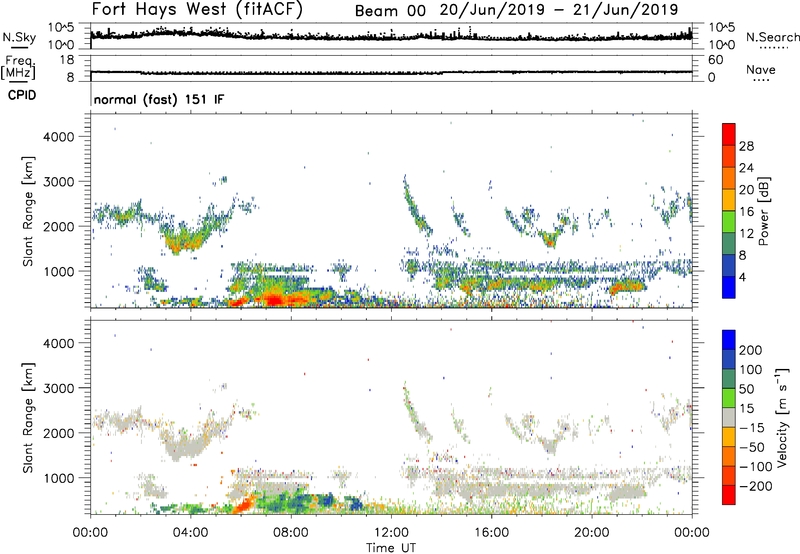The image size is (800, 554).
Task: Click the 'CPID' row label
Action: [x=22, y=95]
